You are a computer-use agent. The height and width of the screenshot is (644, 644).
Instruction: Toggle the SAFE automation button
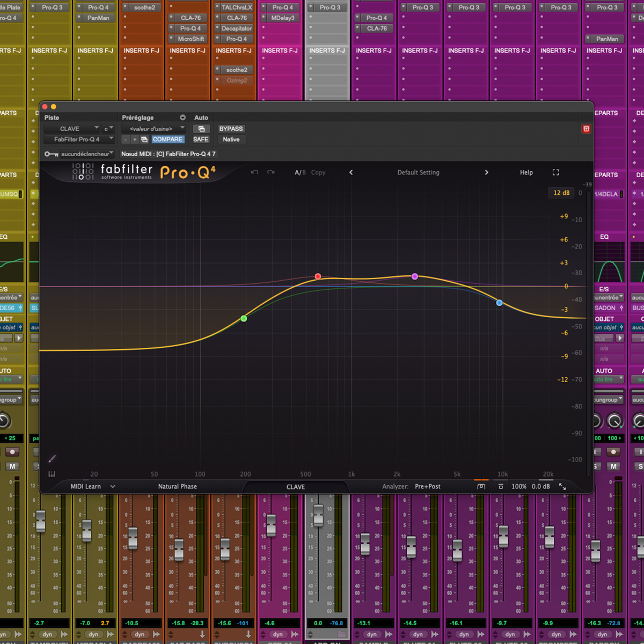(201, 140)
